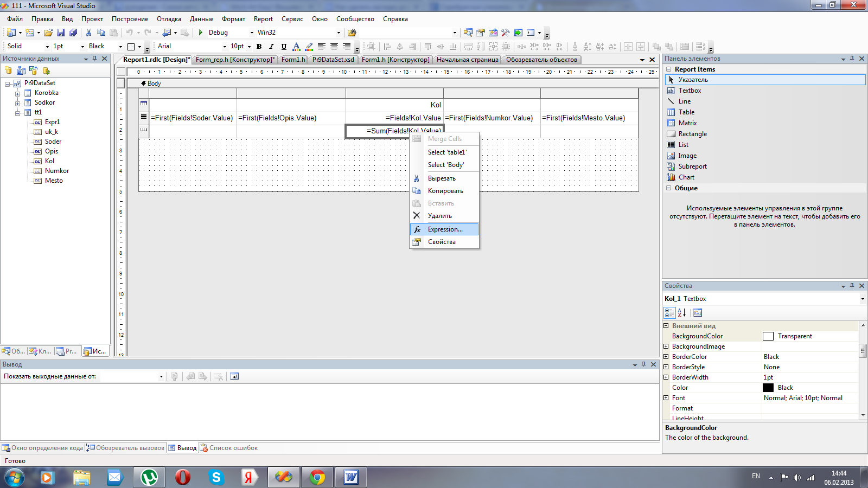Click the Open File folder icon

48,33
